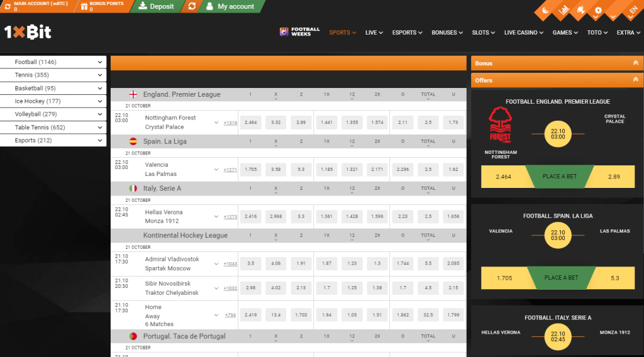Click 2.89 odds in Premier League offer card
The height and width of the screenshot is (357, 644).
pyautogui.click(x=614, y=177)
